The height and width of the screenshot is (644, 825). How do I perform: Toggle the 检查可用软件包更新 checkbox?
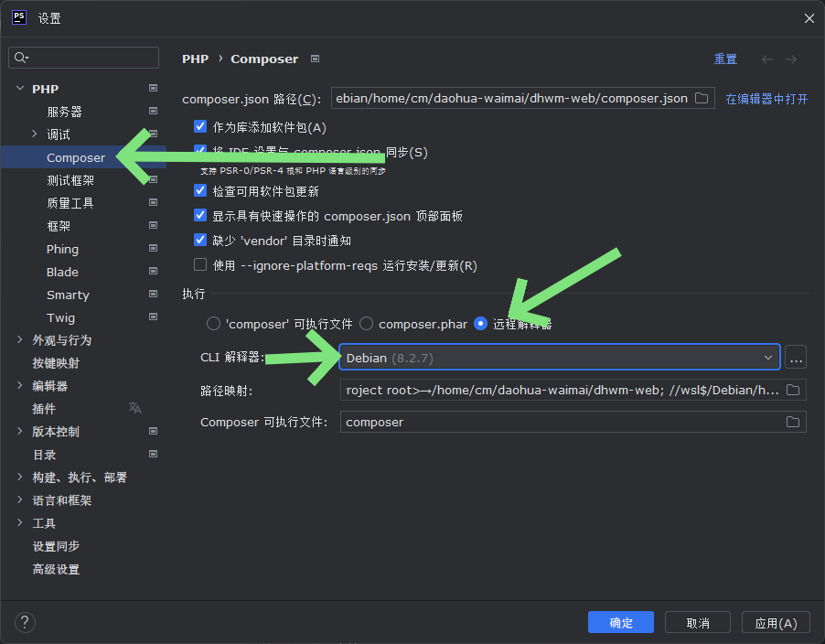[x=200, y=190]
